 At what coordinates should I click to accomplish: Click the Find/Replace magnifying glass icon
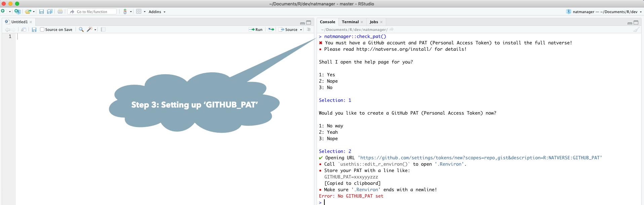click(x=81, y=30)
